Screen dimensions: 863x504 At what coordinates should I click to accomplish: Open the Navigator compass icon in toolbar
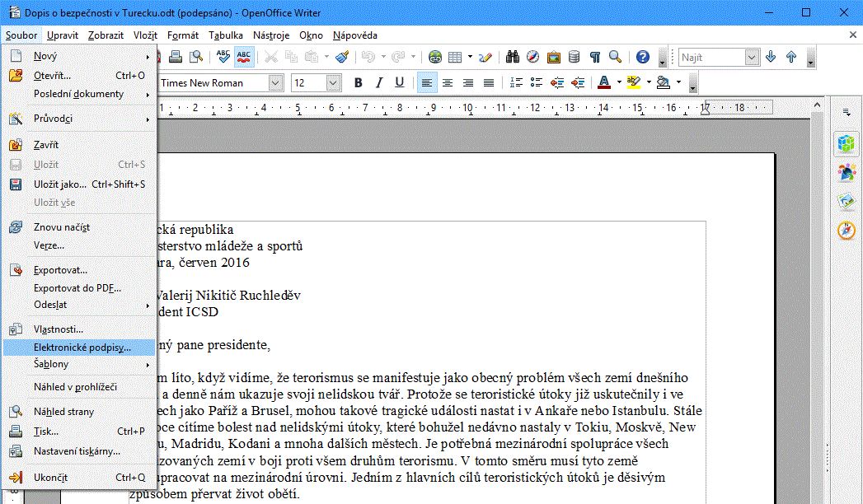532,57
